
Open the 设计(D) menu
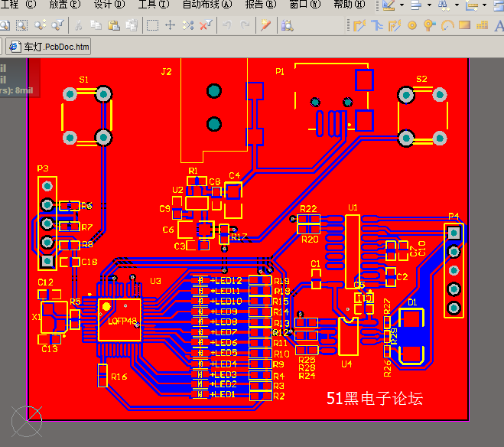109,5
